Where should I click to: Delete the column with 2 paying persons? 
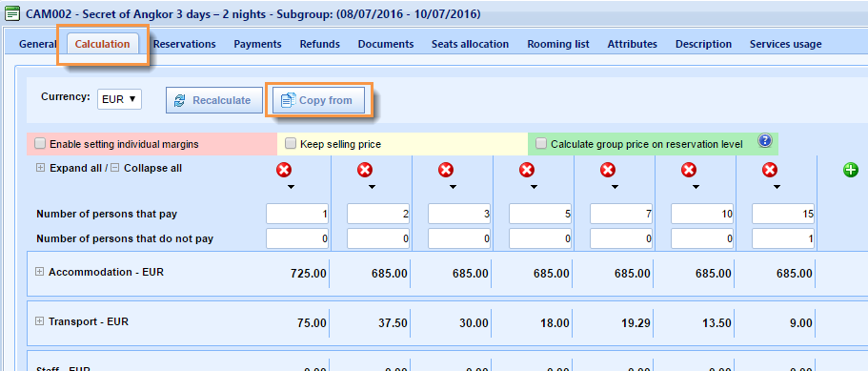coord(365,171)
